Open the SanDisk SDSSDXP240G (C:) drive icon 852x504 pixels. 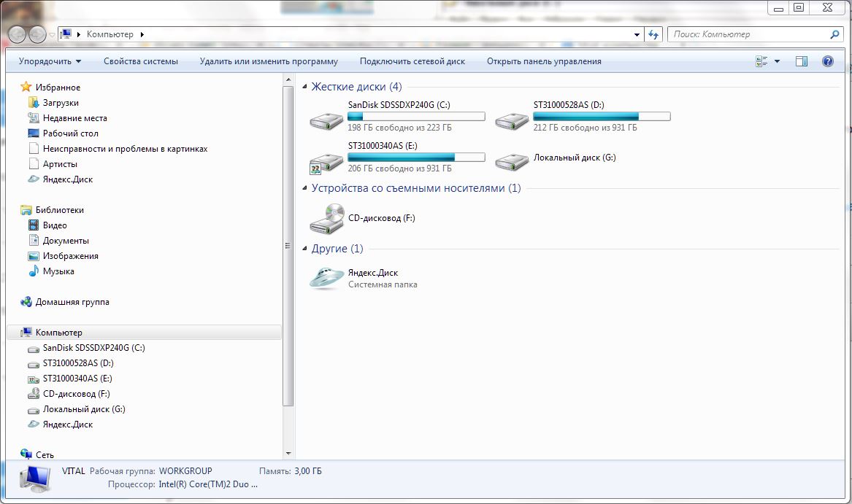326,120
